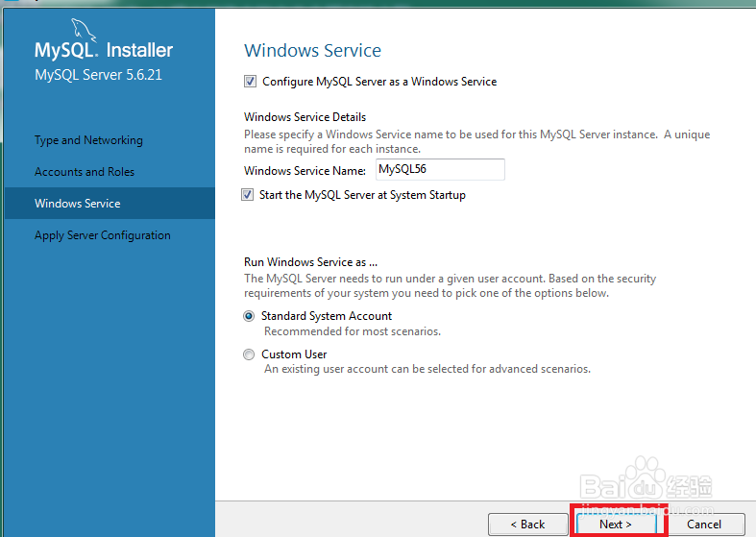
Task: Select the Windows Service sidebar step
Action: 110,204
